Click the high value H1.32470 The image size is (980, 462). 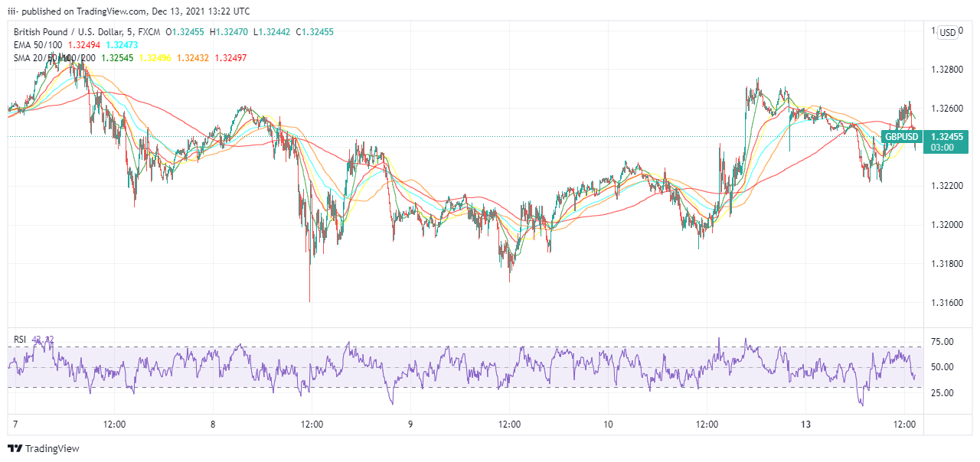228,32
